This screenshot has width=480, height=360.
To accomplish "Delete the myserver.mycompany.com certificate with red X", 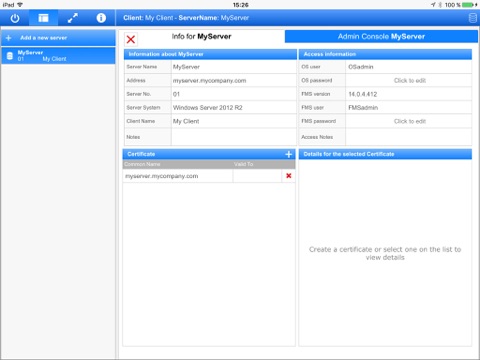I will pos(289,176).
